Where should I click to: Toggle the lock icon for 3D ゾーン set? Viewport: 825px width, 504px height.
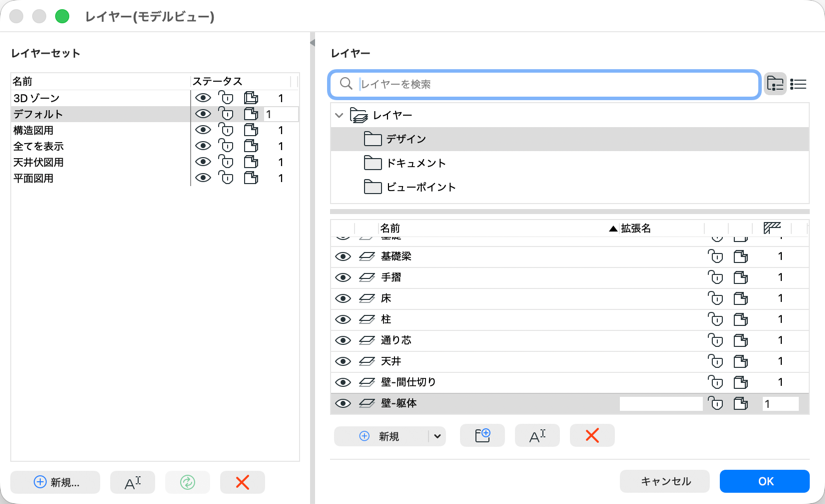pyautogui.click(x=226, y=98)
